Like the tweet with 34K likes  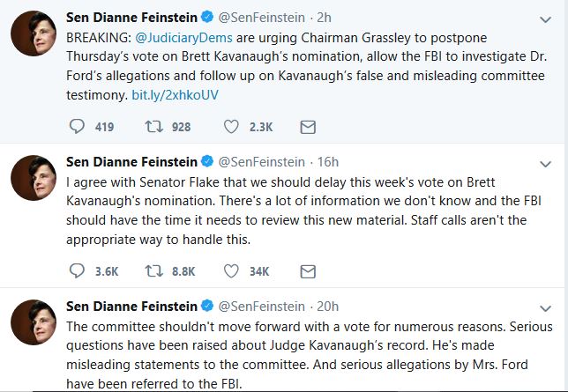pos(231,271)
